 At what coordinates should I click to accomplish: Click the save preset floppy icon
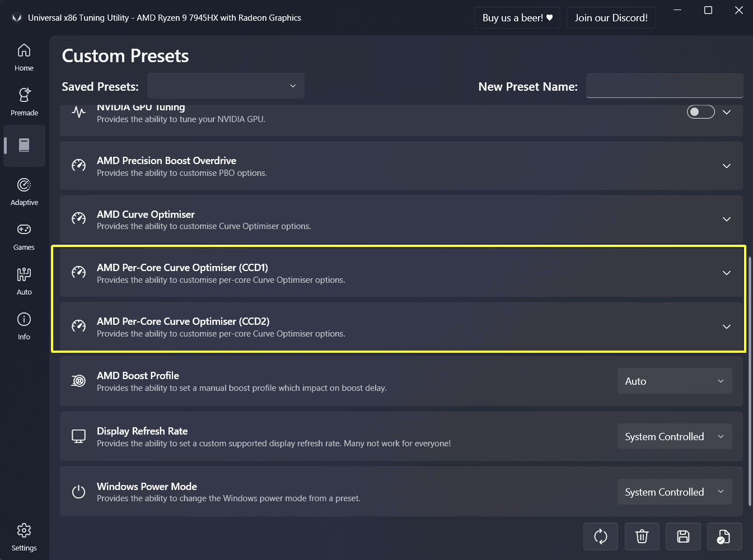683,536
